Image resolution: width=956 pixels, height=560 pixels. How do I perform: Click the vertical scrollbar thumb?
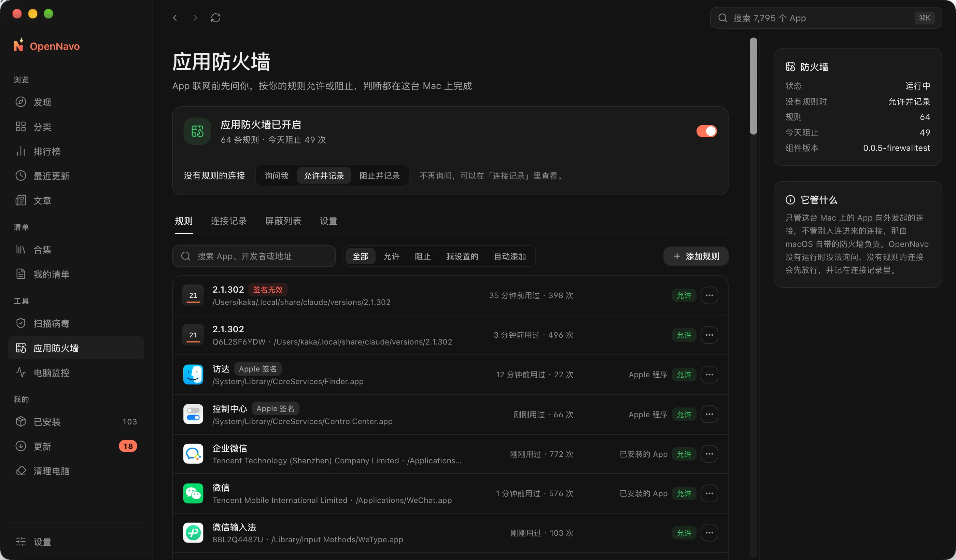coord(754,86)
